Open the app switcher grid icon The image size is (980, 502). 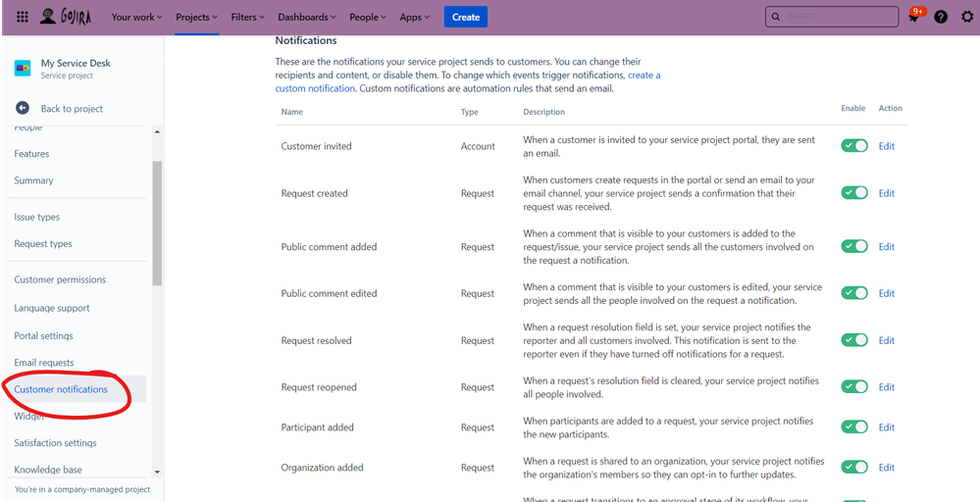click(x=22, y=17)
